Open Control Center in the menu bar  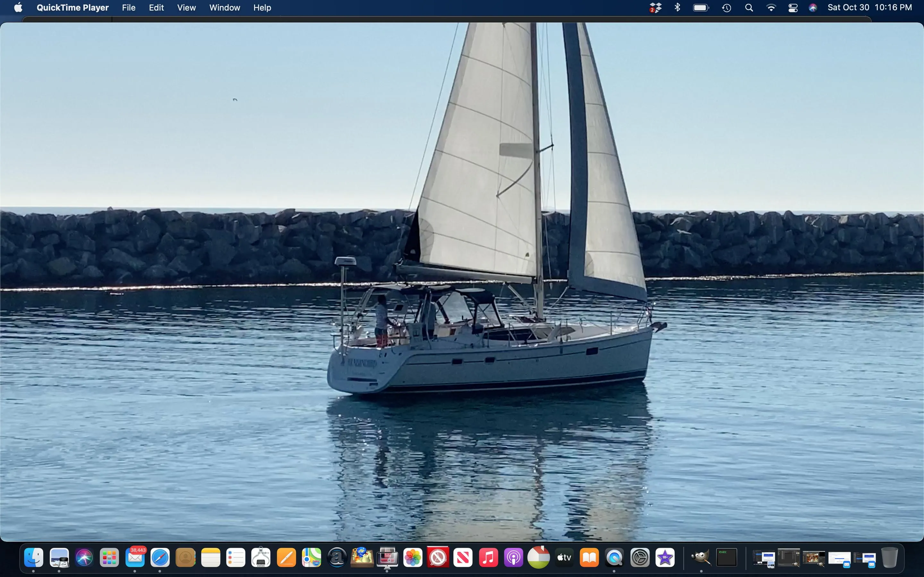click(793, 8)
